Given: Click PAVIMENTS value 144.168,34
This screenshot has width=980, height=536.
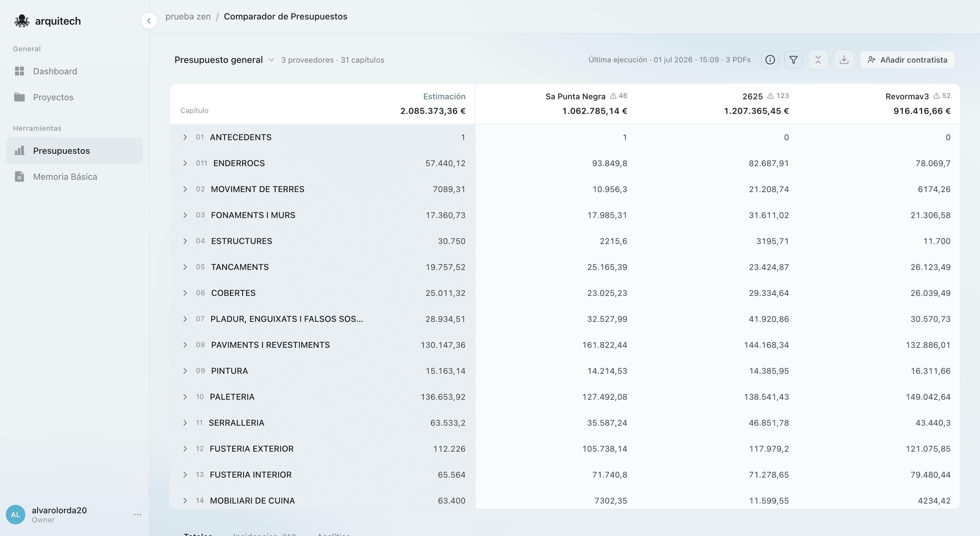Looking at the screenshot, I should 766,345.
